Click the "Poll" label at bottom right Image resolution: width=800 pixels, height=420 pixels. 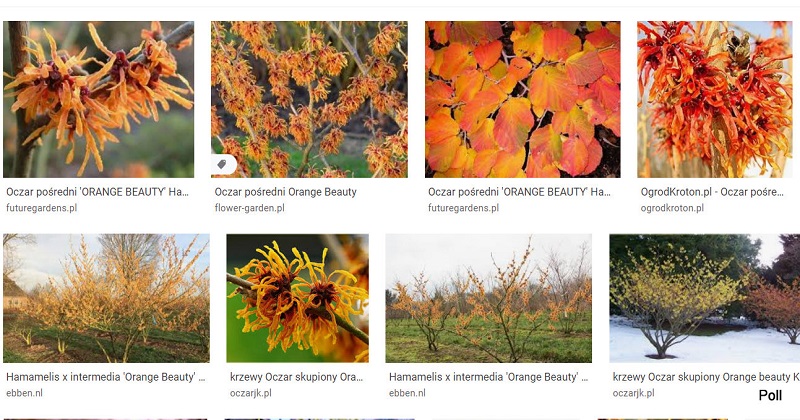(770, 395)
